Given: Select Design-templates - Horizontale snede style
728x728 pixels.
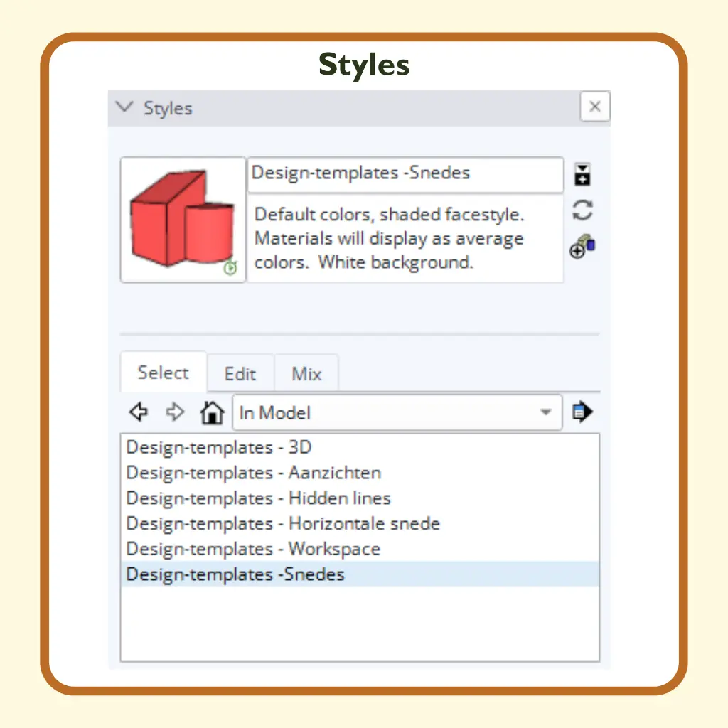Looking at the screenshot, I should tap(360, 524).
